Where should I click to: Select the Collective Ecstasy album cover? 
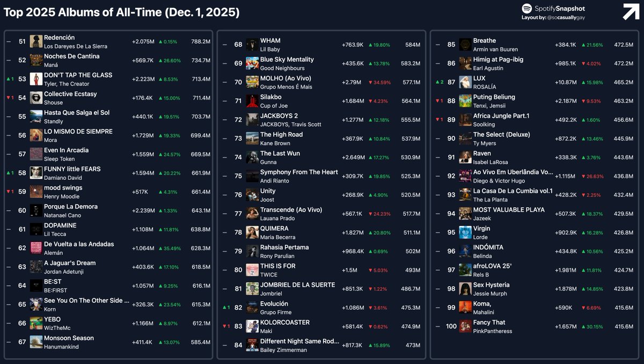[36, 98]
